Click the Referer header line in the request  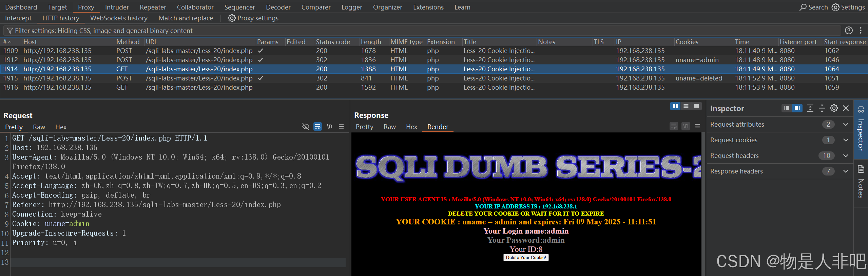point(147,205)
